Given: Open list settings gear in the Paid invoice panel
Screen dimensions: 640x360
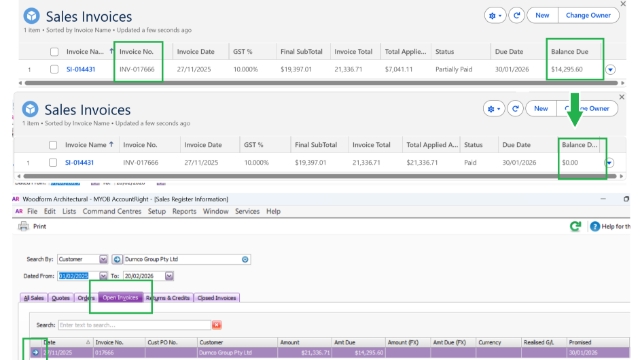Looking at the screenshot, I should click(494, 109).
